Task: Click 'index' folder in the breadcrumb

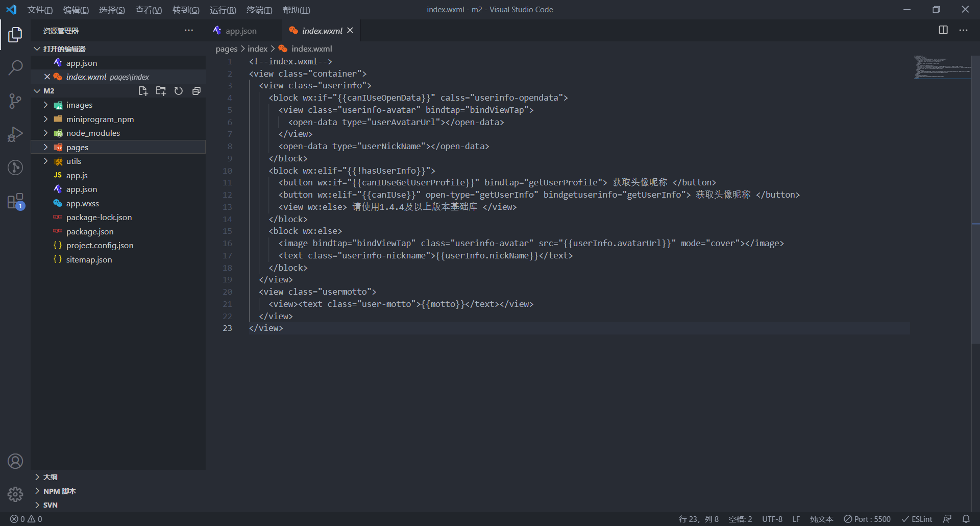Action: coord(257,49)
